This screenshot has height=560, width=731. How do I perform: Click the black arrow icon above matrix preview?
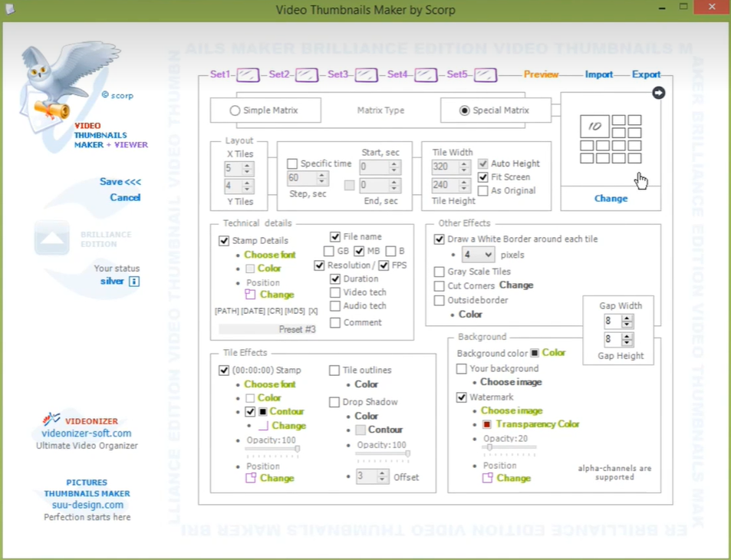coord(658,93)
